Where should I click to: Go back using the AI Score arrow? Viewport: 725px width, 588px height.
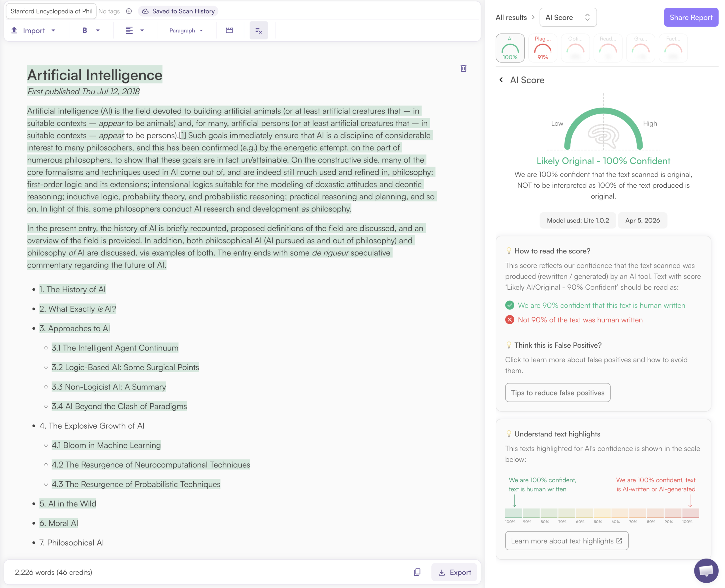click(501, 80)
